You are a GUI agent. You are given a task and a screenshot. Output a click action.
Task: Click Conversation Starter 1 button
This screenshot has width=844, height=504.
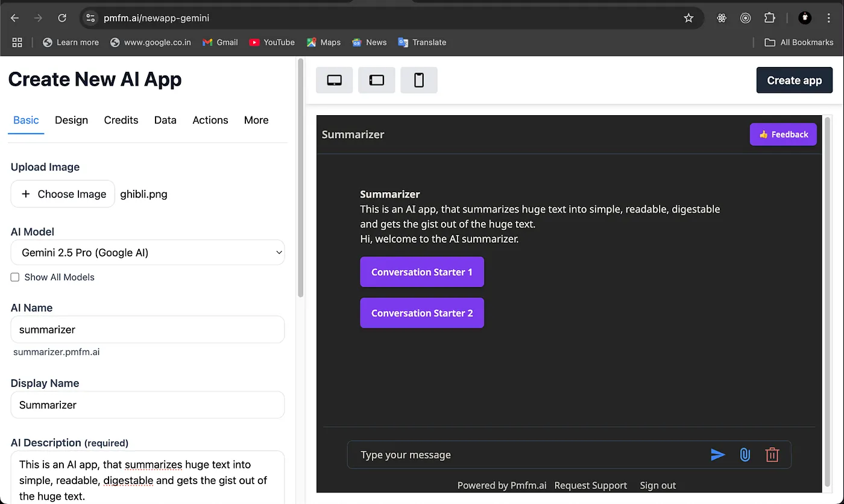pos(422,272)
